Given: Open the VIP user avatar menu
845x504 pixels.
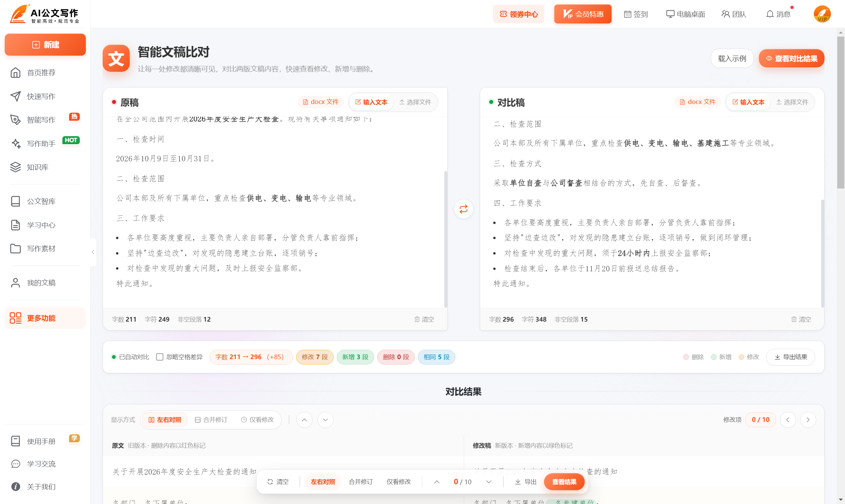Looking at the screenshot, I should click(822, 14).
